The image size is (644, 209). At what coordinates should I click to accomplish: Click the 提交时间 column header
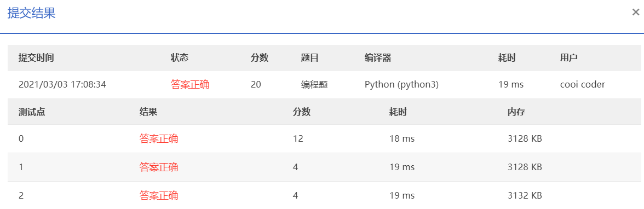[x=36, y=58]
